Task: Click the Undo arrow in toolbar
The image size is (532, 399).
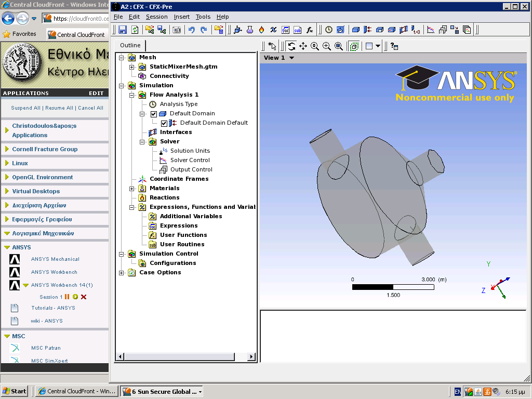Action: (x=192, y=30)
